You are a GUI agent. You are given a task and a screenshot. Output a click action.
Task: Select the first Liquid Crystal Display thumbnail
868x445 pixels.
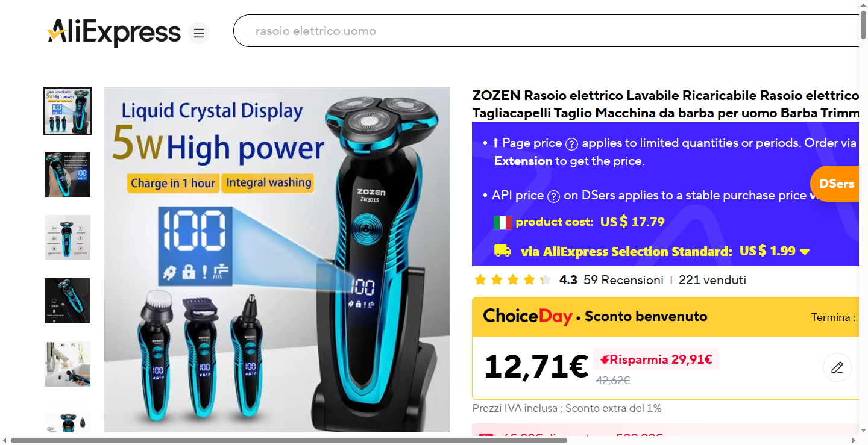click(x=68, y=111)
